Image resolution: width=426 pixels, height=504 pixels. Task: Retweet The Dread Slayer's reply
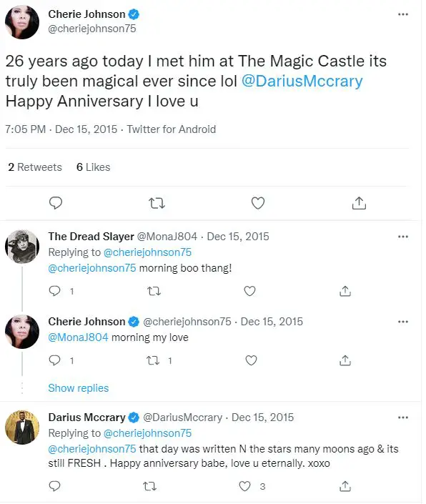pyautogui.click(x=154, y=291)
